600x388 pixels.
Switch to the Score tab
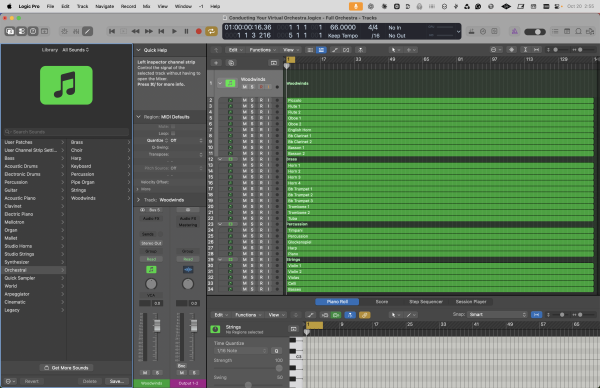click(382, 302)
